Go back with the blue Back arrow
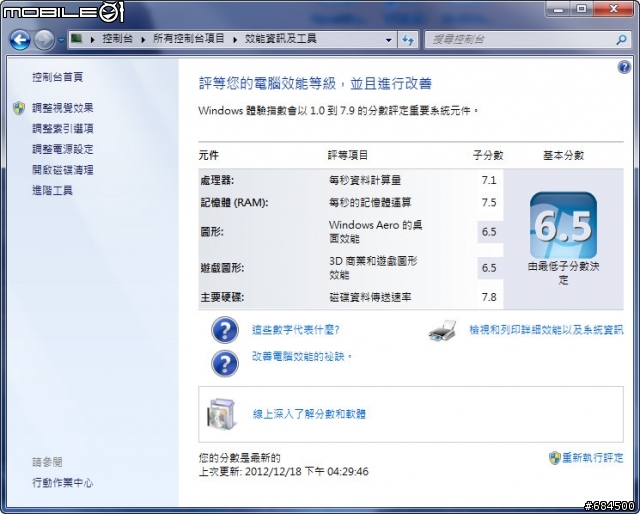 (20, 40)
